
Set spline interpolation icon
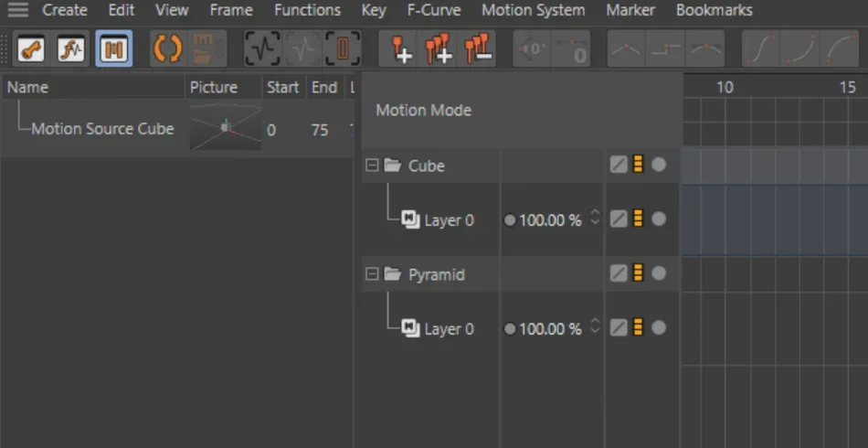(705, 48)
